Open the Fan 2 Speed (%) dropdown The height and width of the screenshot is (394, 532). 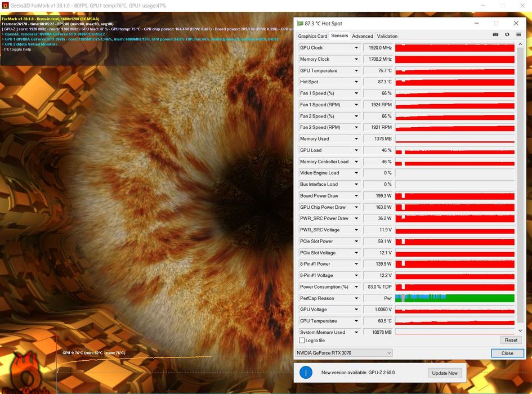(356, 116)
